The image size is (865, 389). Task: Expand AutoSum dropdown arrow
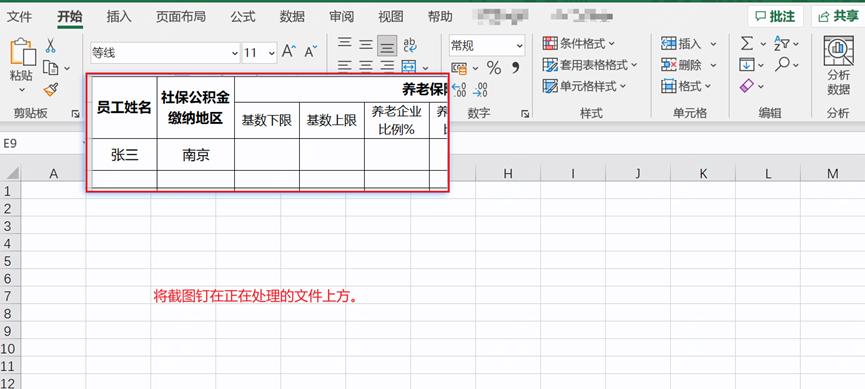(x=763, y=44)
